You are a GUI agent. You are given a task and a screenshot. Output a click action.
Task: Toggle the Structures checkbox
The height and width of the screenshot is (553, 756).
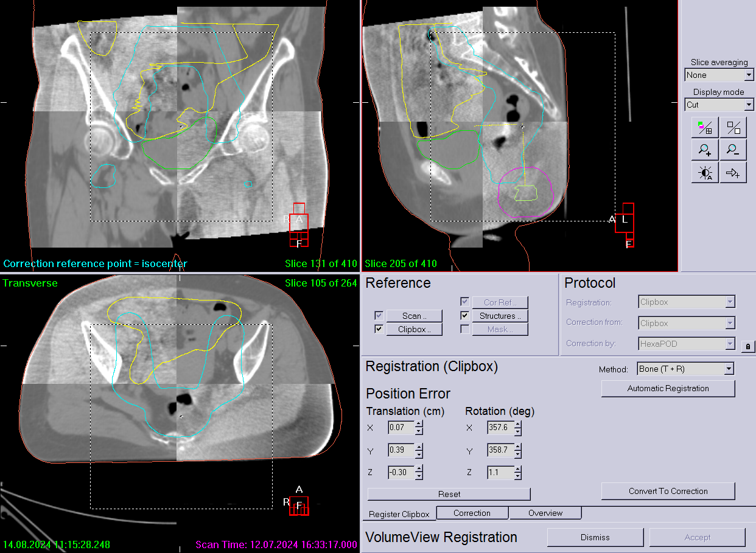pos(464,316)
